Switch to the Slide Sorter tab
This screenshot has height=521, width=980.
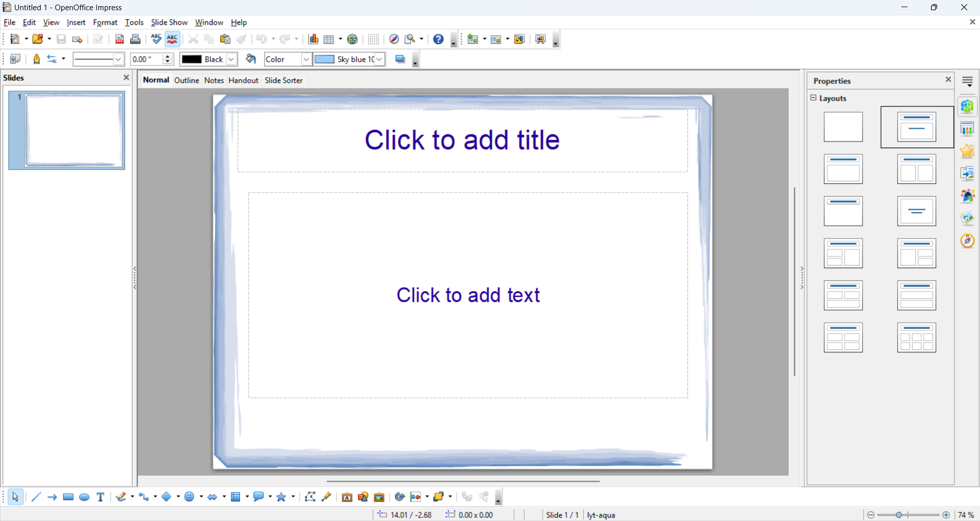(284, 80)
